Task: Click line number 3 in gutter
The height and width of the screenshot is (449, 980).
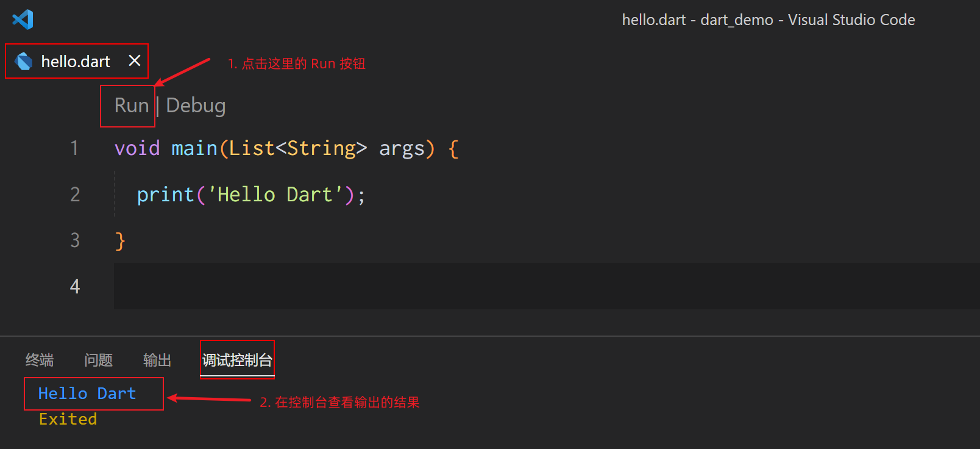Action: pyautogui.click(x=75, y=240)
